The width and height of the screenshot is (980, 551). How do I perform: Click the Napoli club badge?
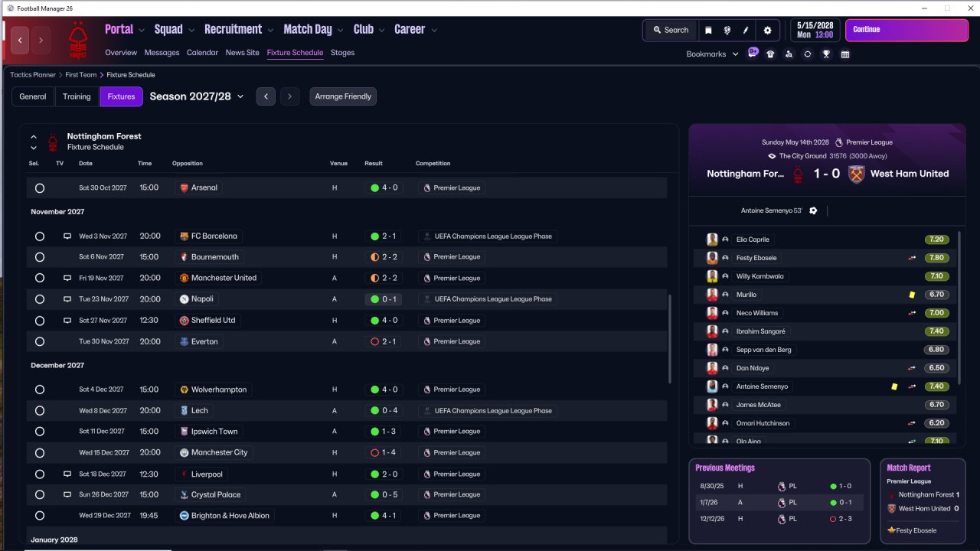tap(184, 299)
